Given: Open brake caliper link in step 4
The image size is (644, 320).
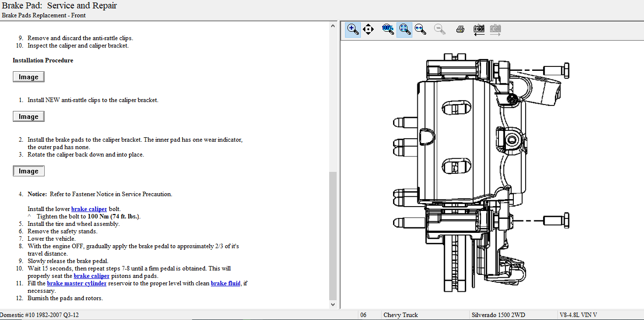Looking at the screenshot, I should pos(89,209).
